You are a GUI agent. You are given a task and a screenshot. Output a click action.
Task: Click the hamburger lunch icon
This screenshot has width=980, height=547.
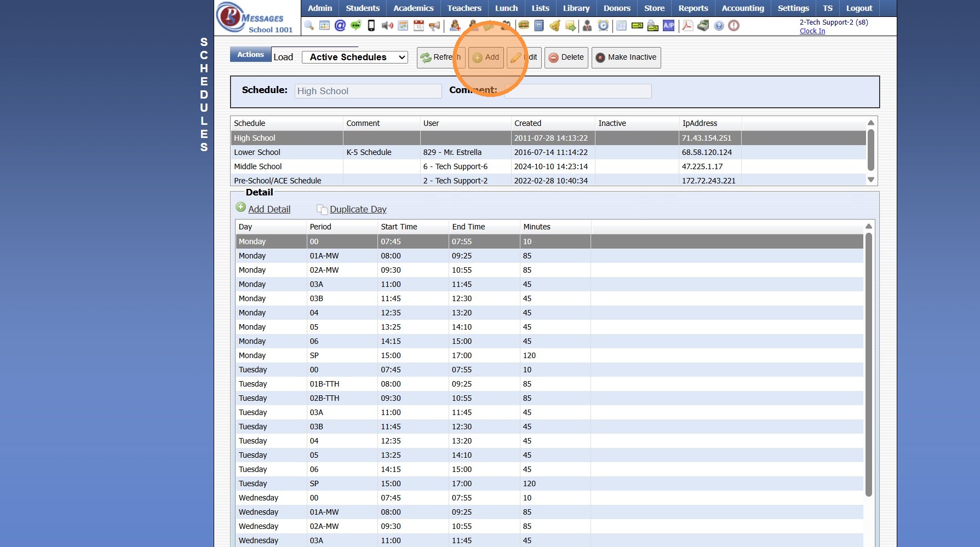point(524,26)
